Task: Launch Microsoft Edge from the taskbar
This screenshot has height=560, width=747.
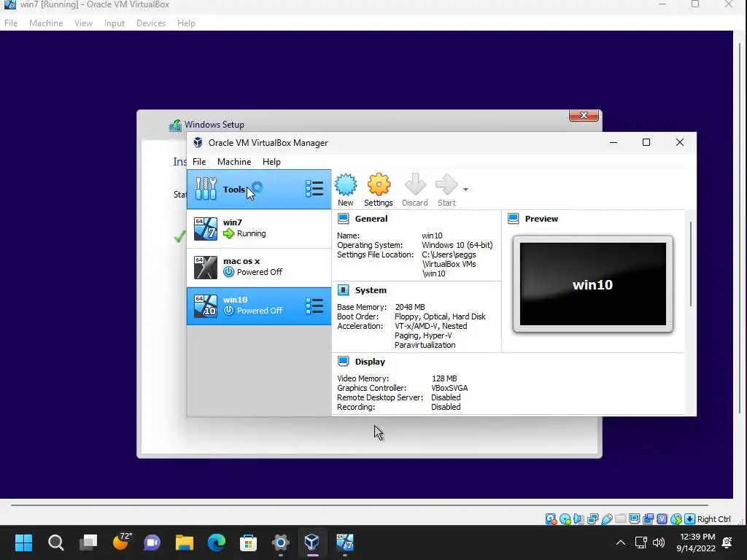Action: (x=216, y=542)
